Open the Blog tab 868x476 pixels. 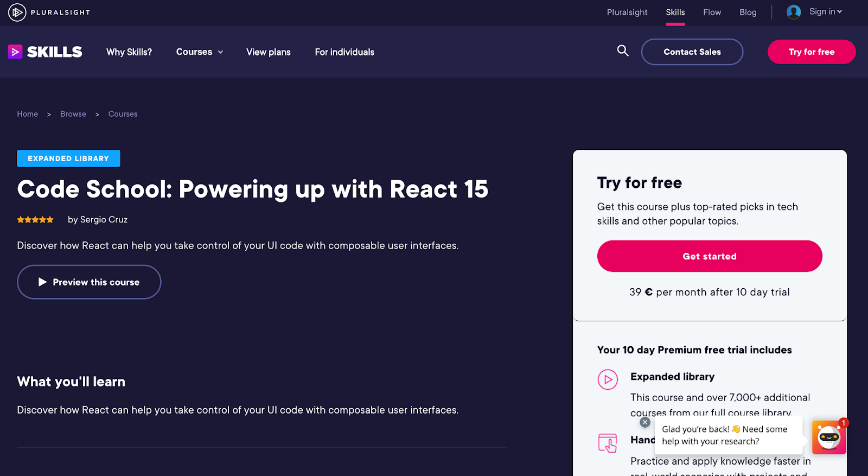pos(748,12)
